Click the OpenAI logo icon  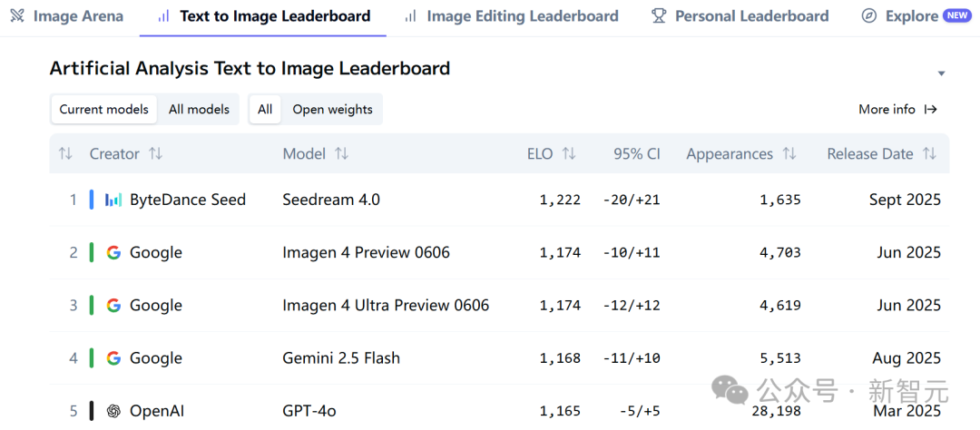[113, 411]
